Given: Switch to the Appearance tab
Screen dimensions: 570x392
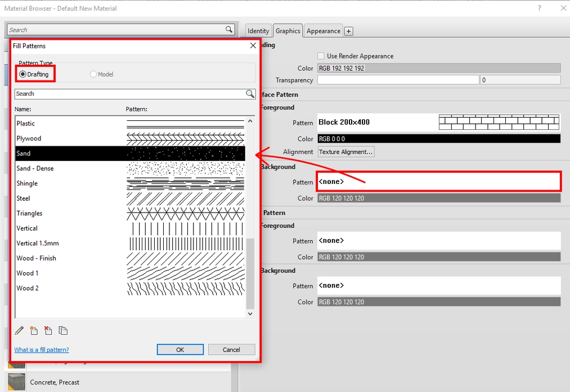Looking at the screenshot, I should [323, 30].
